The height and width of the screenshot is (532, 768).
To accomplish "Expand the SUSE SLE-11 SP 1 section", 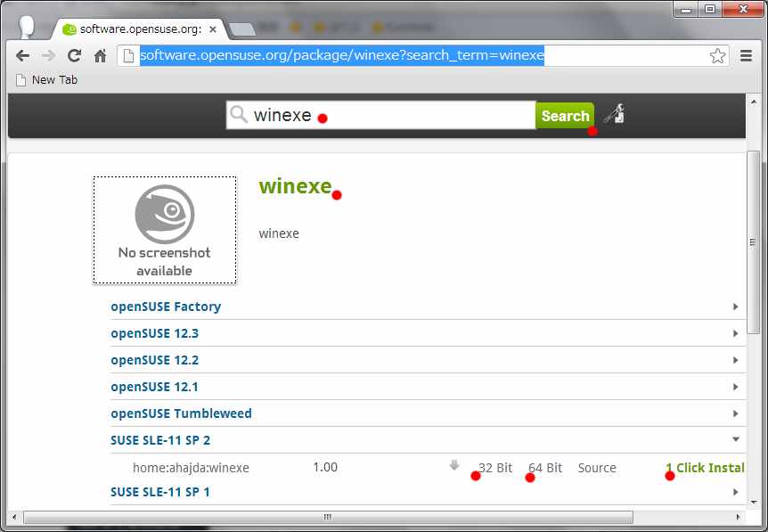I will tap(428, 492).
